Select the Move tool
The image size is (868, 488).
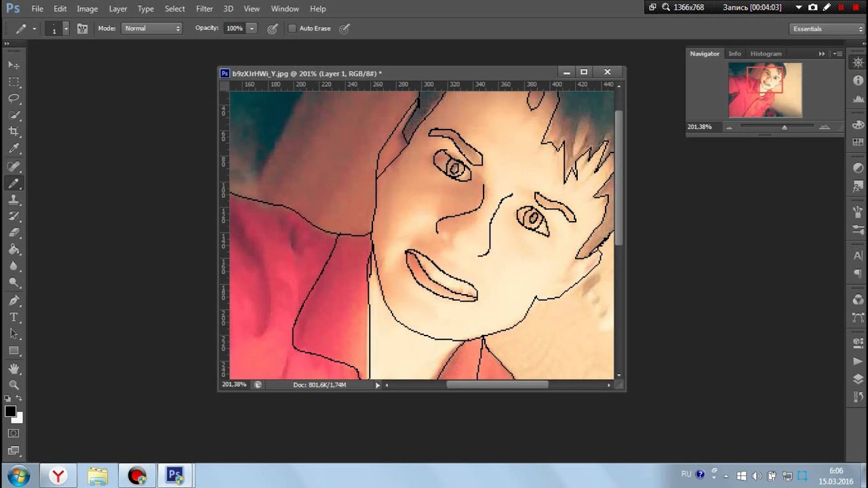[x=14, y=65]
